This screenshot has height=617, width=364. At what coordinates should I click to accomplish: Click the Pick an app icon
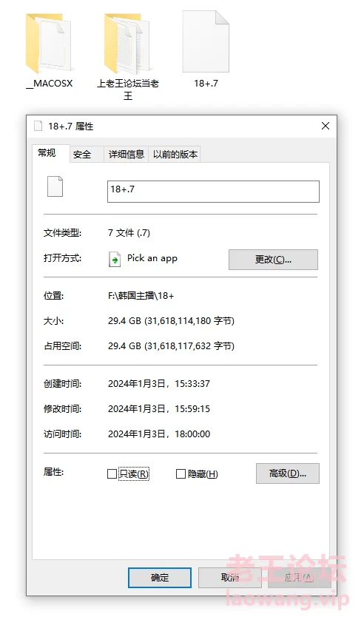click(x=115, y=260)
